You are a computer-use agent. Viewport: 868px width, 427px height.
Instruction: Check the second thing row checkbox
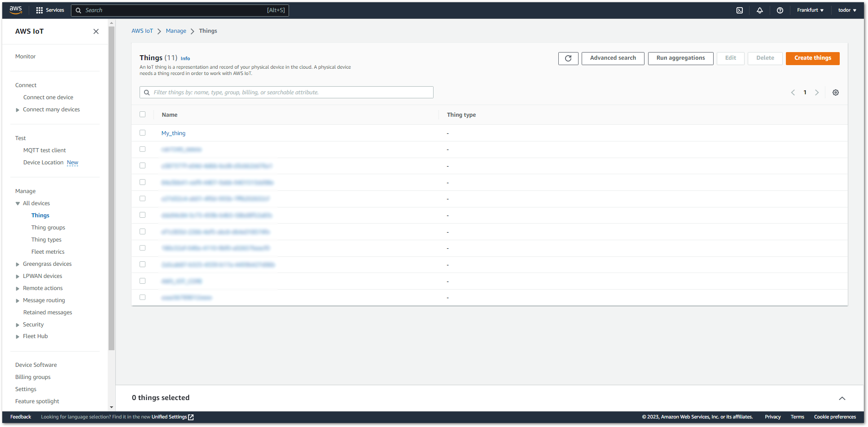143,149
